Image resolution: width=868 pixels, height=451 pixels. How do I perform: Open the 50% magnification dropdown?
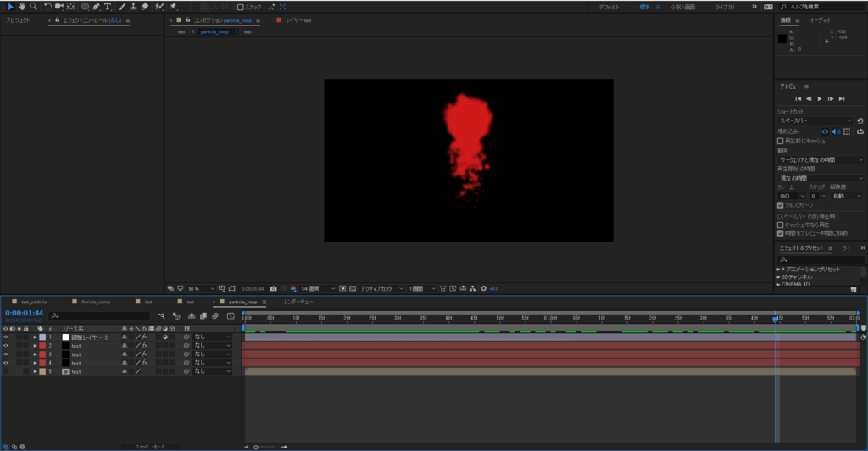(x=200, y=289)
